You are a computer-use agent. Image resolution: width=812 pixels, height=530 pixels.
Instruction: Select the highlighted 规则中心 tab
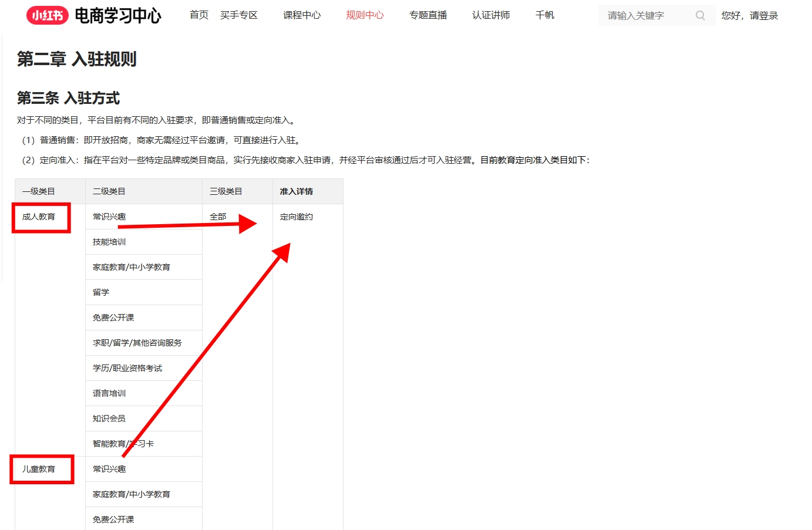[x=365, y=15]
